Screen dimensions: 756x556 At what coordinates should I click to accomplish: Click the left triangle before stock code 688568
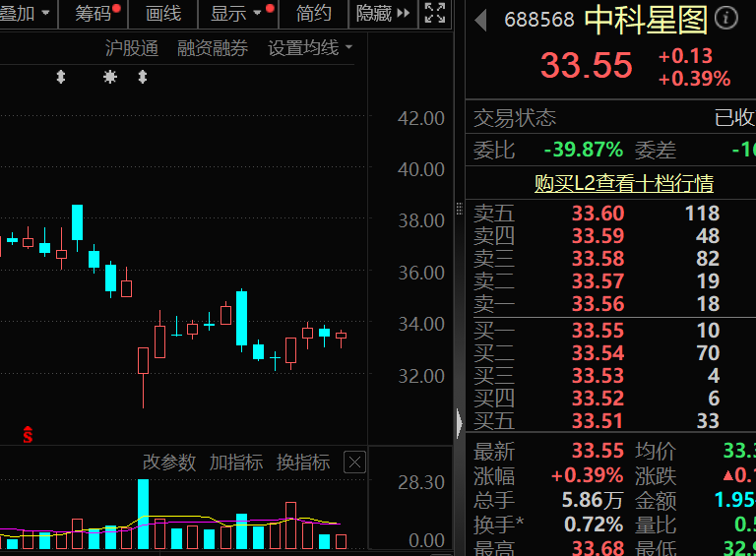481,20
